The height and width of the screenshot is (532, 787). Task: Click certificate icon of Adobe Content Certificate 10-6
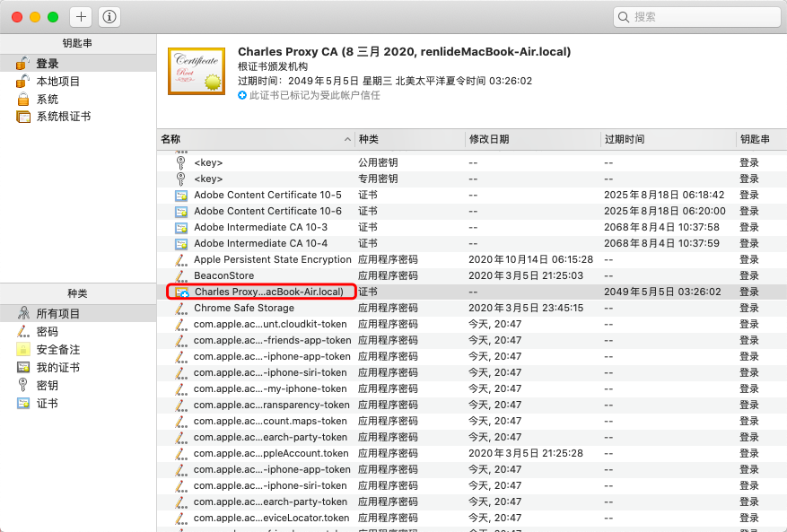[181, 212]
